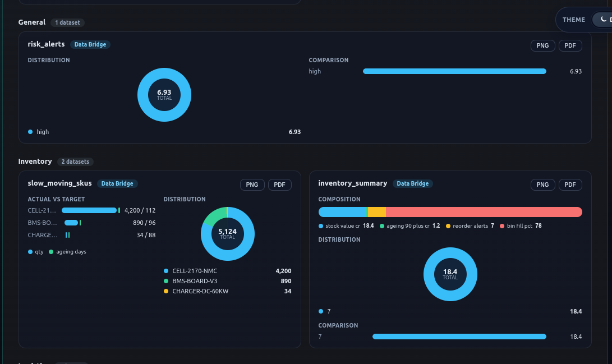The height and width of the screenshot is (364, 612).
Task: Click the 34 / 88 value
Action: [146, 235]
